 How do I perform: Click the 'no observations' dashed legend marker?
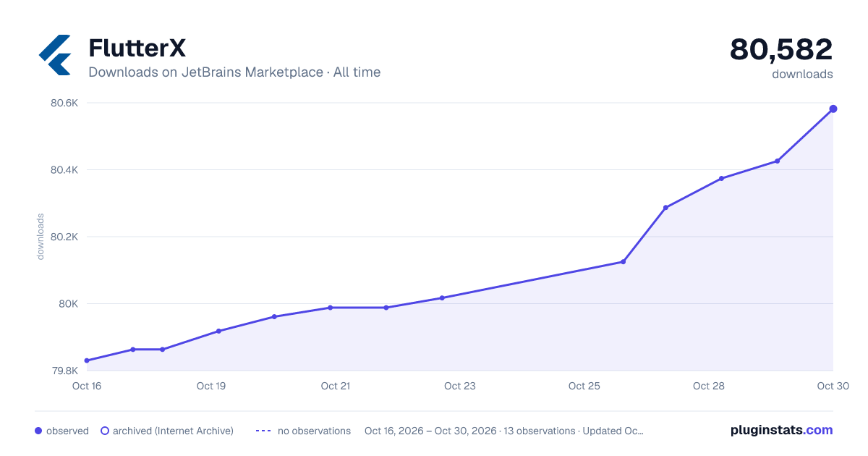coord(263,431)
